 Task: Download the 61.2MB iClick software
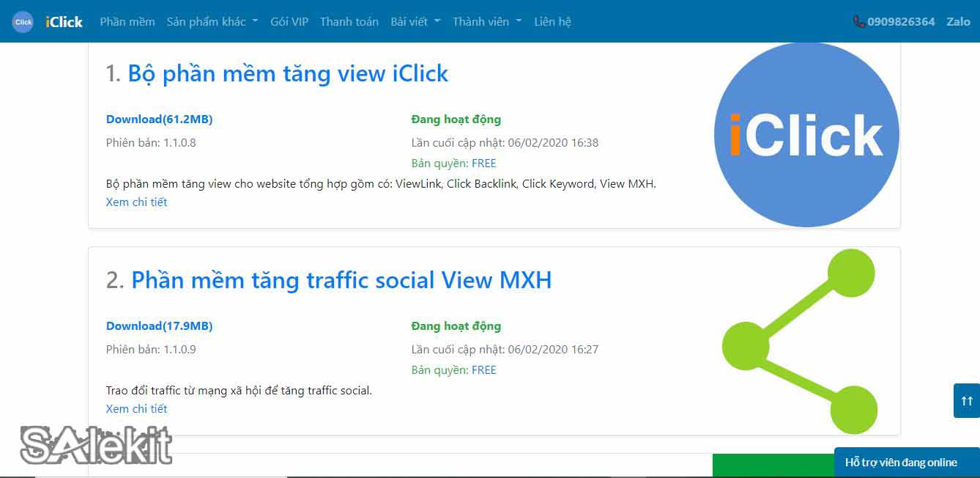(x=159, y=119)
